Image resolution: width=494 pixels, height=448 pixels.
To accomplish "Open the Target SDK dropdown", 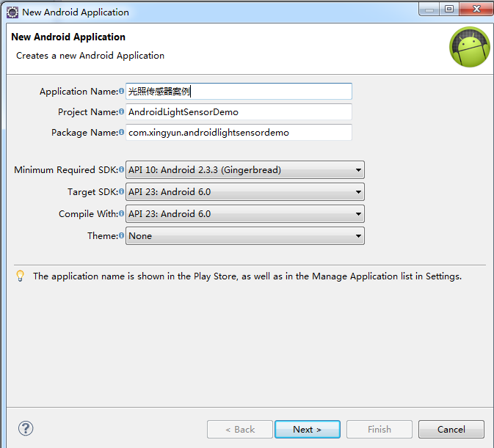I will tap(244, 192).
